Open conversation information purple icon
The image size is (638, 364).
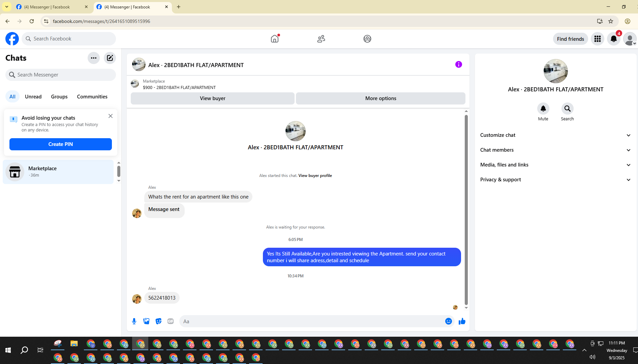(459, 64)
